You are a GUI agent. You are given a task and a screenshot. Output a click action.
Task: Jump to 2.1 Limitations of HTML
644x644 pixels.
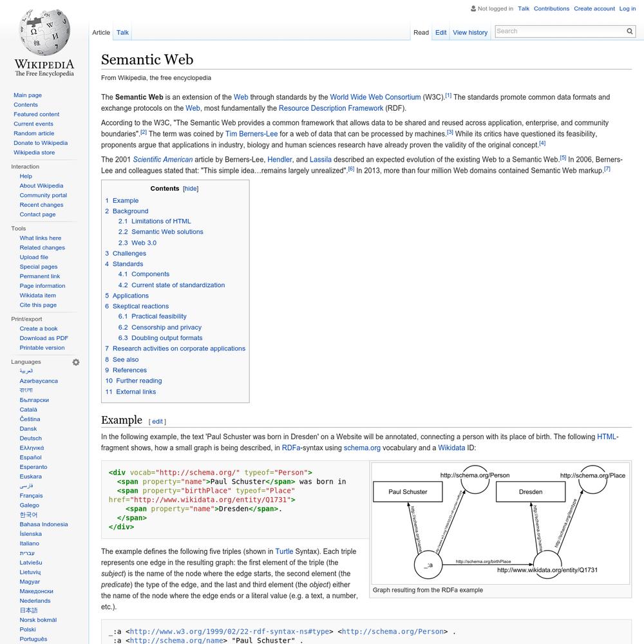coord(155,221)
